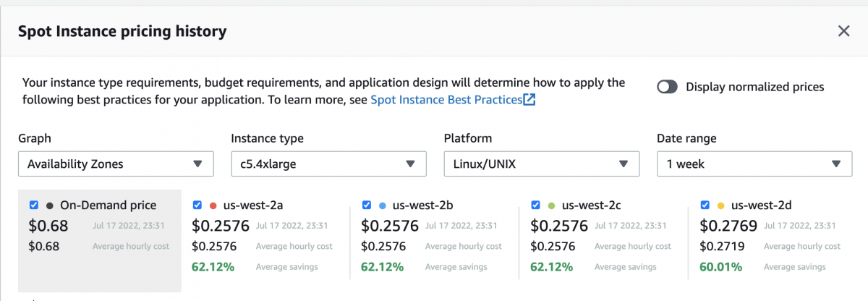Click the blue us-west-2b legend dot
The height and width of the screenshot is (301, 868).
382,205
